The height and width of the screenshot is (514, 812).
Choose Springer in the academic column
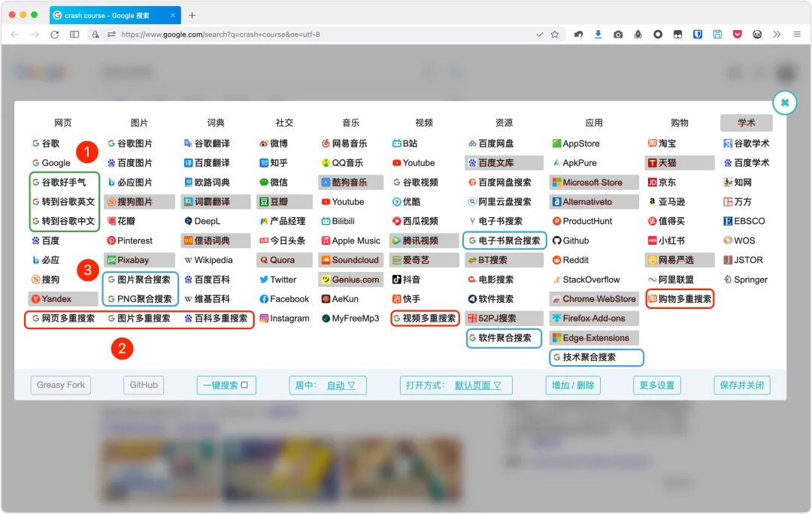745,280
